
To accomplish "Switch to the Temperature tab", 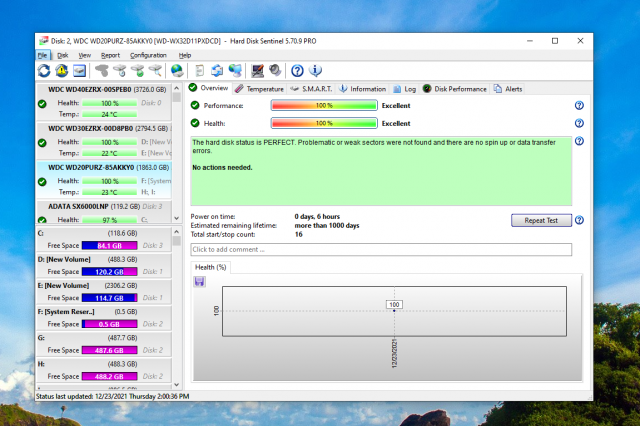I will click(x=259, y=89).
